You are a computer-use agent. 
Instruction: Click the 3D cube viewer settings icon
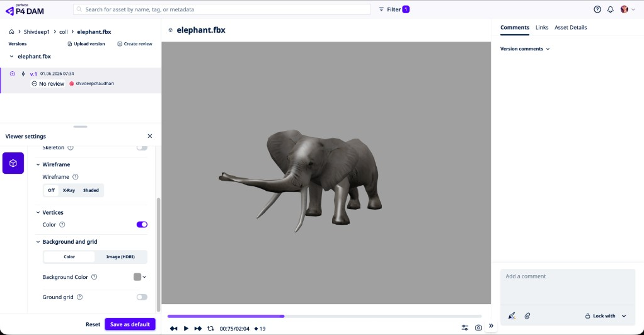tap(13, 163)
